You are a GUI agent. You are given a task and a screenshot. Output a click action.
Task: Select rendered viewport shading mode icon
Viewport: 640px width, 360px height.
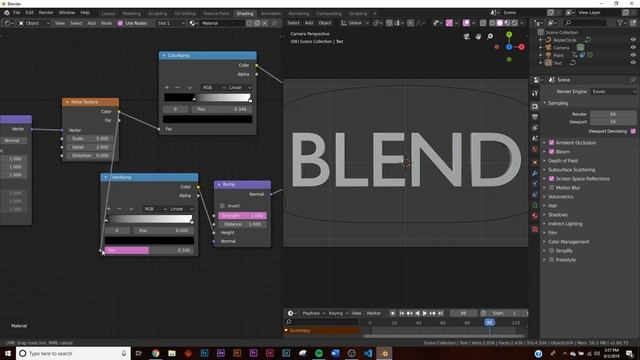pyautogui.click(x=515, y=23)
